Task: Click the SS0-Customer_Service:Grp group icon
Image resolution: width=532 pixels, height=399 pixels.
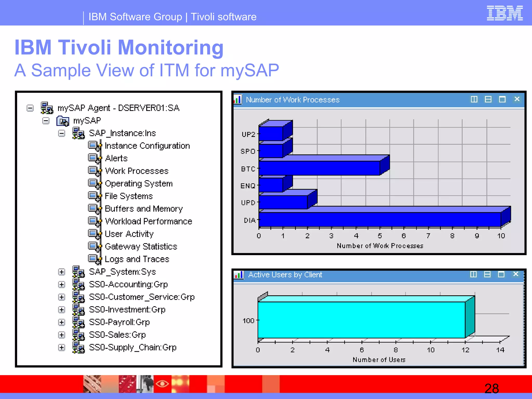Action: [78, 297]
